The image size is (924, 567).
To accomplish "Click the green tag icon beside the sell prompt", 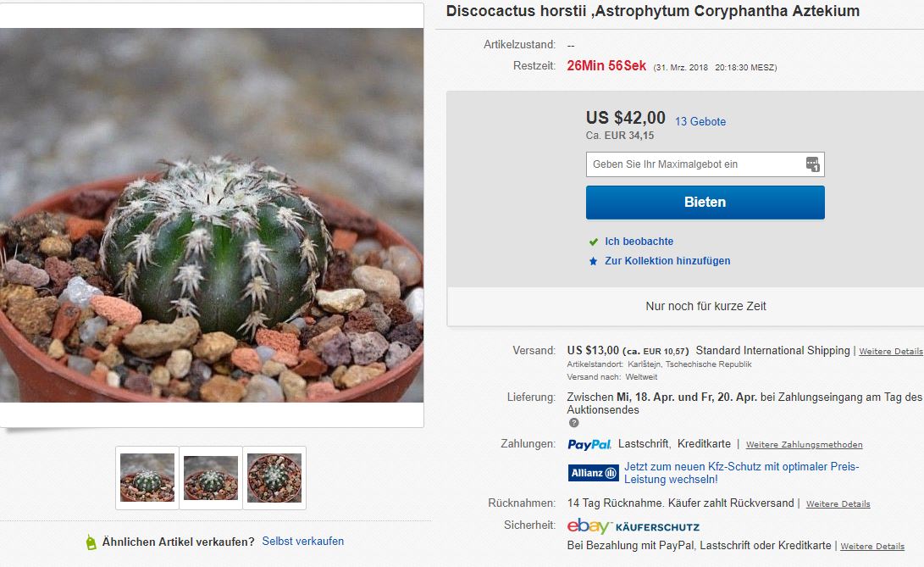I will click(91, 542).
